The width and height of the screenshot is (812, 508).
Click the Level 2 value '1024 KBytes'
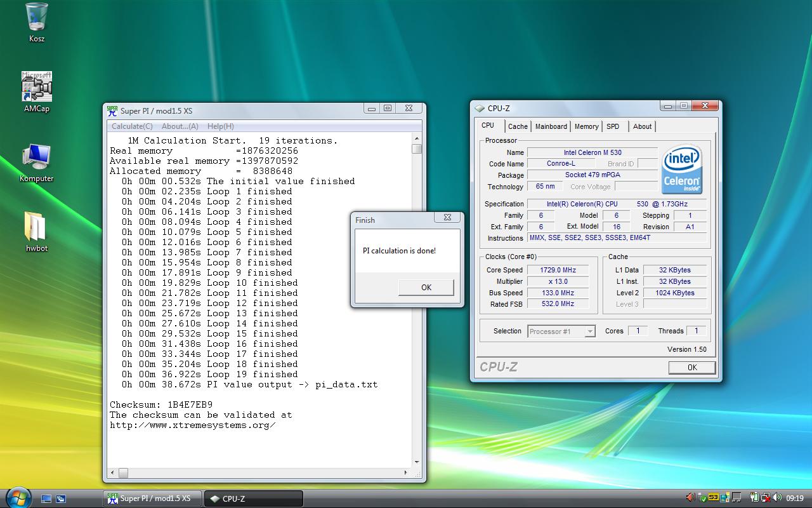[x=675, y=293]
